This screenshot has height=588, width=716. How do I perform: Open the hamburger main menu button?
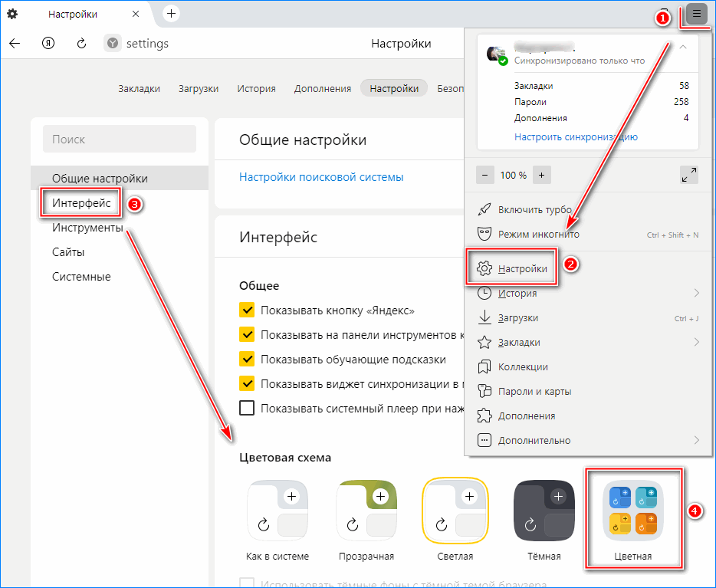coord(697,14)
